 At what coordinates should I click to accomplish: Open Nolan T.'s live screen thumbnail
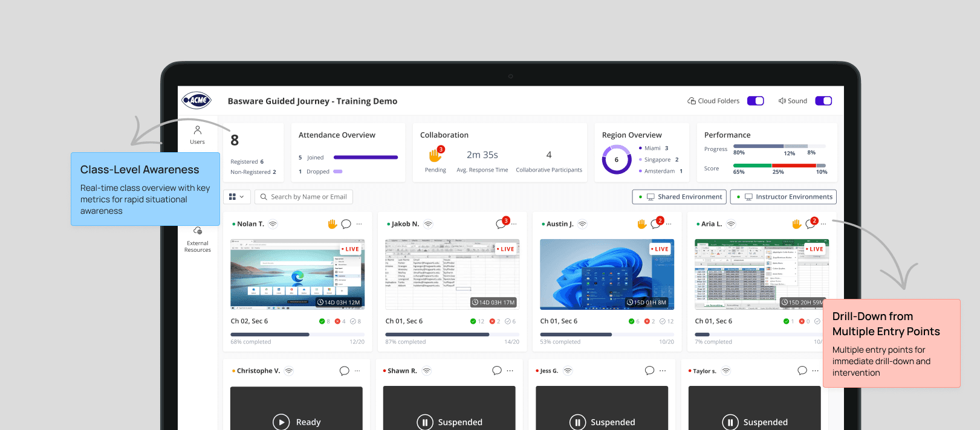tap(297, 274)
